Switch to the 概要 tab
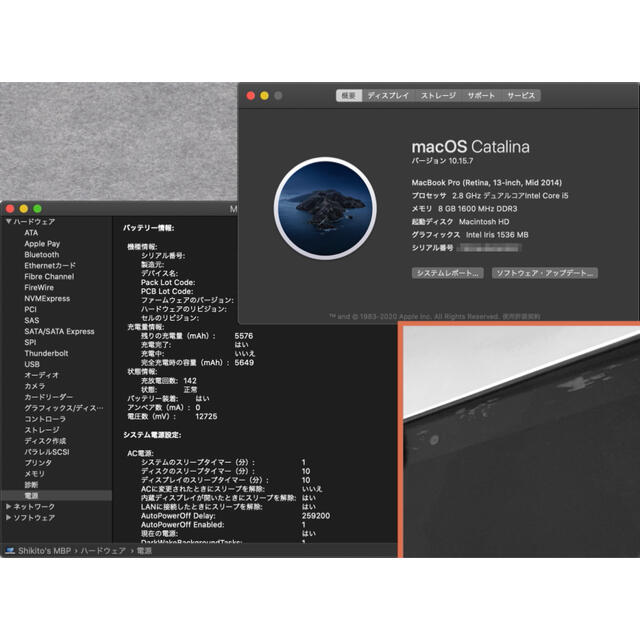The height and width of the screenshot is (640, 640). tap(349, 96)
